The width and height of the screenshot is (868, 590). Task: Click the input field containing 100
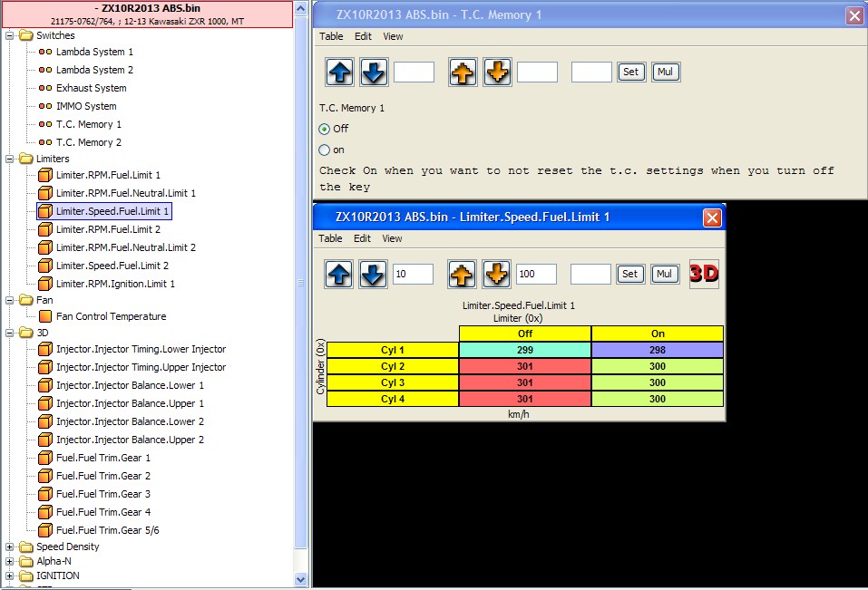point(536,274)
